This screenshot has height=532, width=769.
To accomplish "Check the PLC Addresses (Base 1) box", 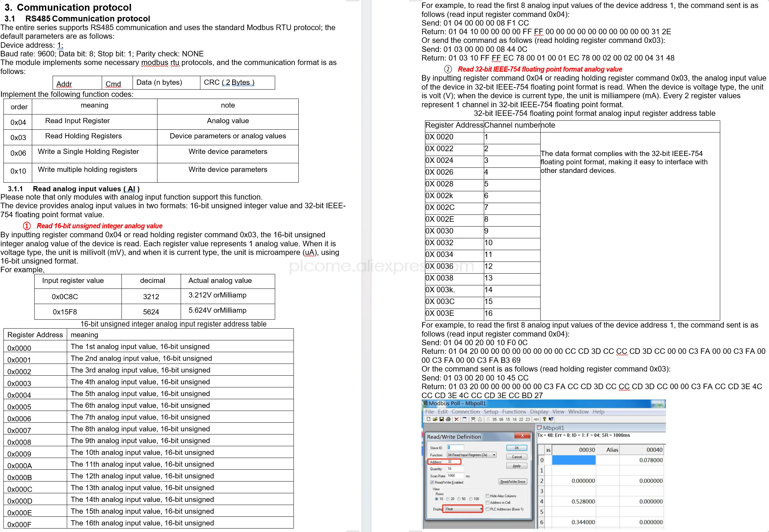I will [x=487, y=509].
